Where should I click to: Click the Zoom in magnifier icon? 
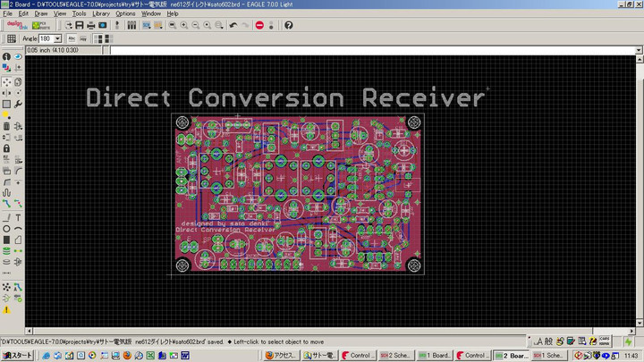[183, 25]
